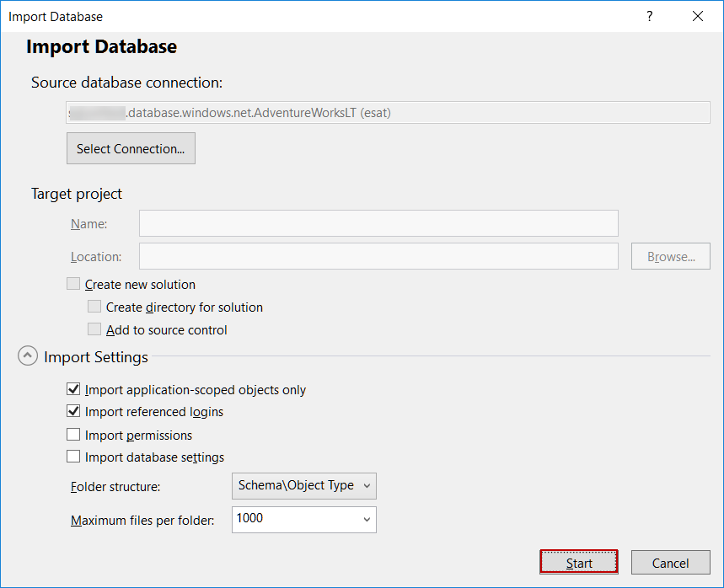Click the help question mark icon

click(650, 16)
